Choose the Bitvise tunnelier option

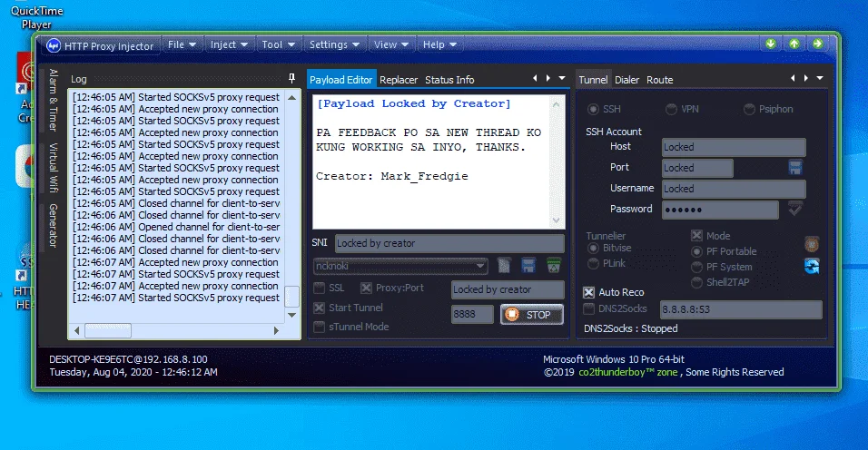593,249
